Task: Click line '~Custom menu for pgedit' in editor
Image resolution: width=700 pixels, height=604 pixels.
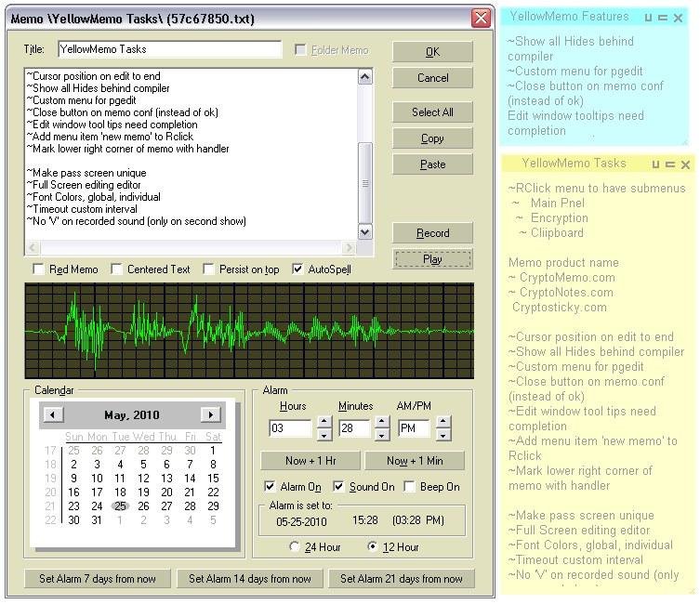Action: pos(81,100)
